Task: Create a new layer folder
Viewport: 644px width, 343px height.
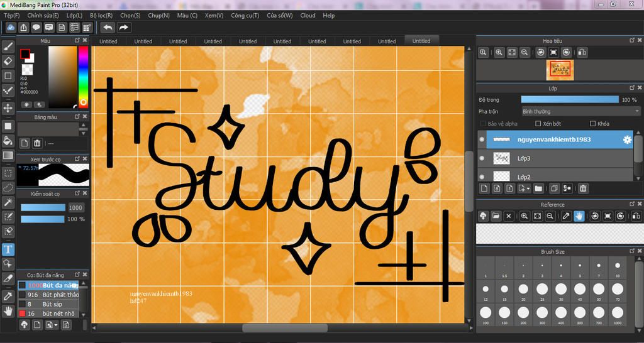Action: click(x=538, y=188)
